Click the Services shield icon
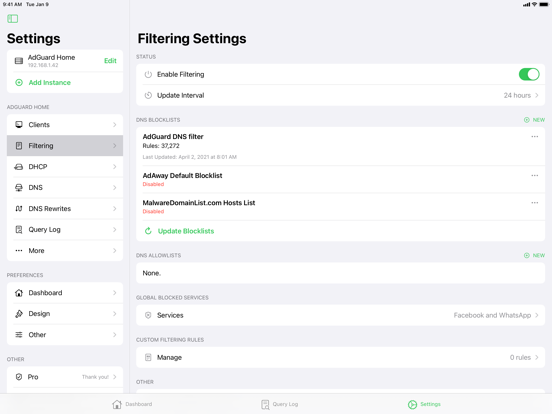The height and width of the screenshot is (414, 552). [148, 315]
